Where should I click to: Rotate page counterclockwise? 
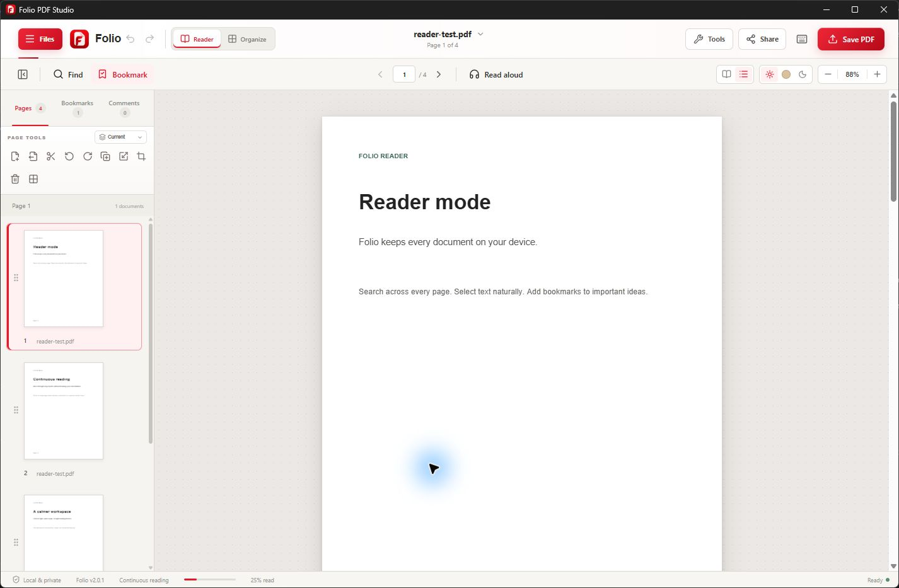point(69,156)
